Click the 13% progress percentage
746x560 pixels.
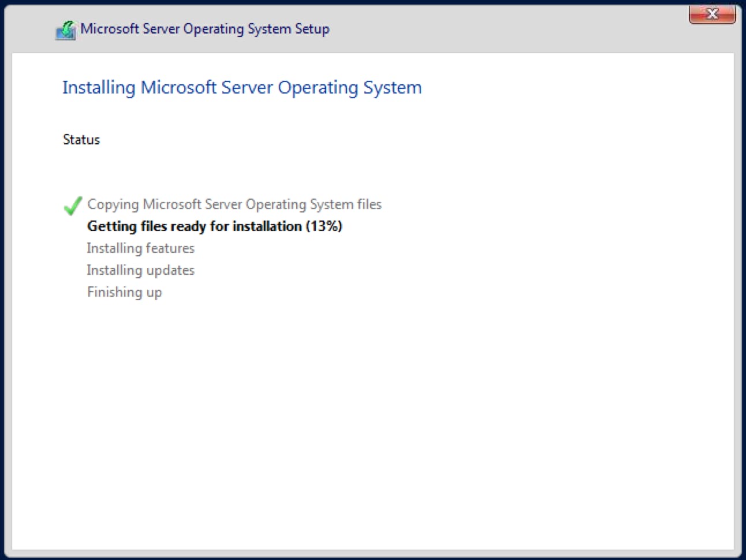(x=324, y=226)
